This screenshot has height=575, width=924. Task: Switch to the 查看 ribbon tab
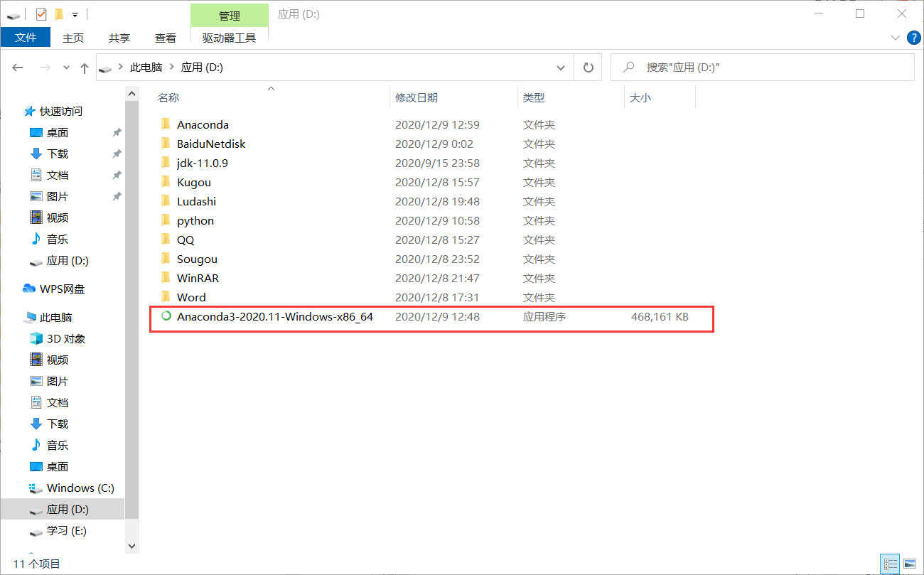click(166, 38)
